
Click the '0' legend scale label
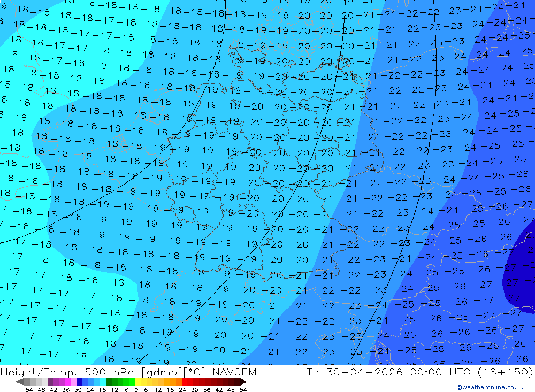tap(136, 390)
